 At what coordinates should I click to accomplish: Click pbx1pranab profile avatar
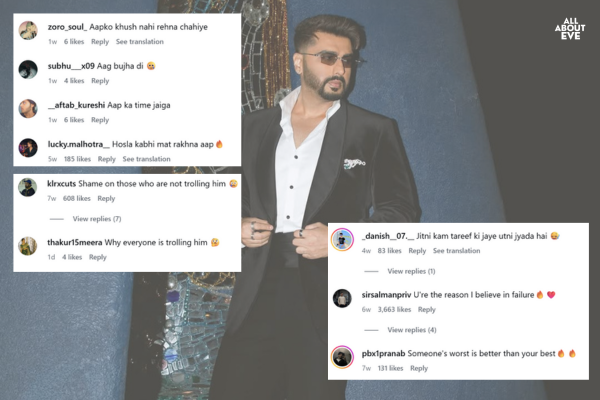[343, 358]
